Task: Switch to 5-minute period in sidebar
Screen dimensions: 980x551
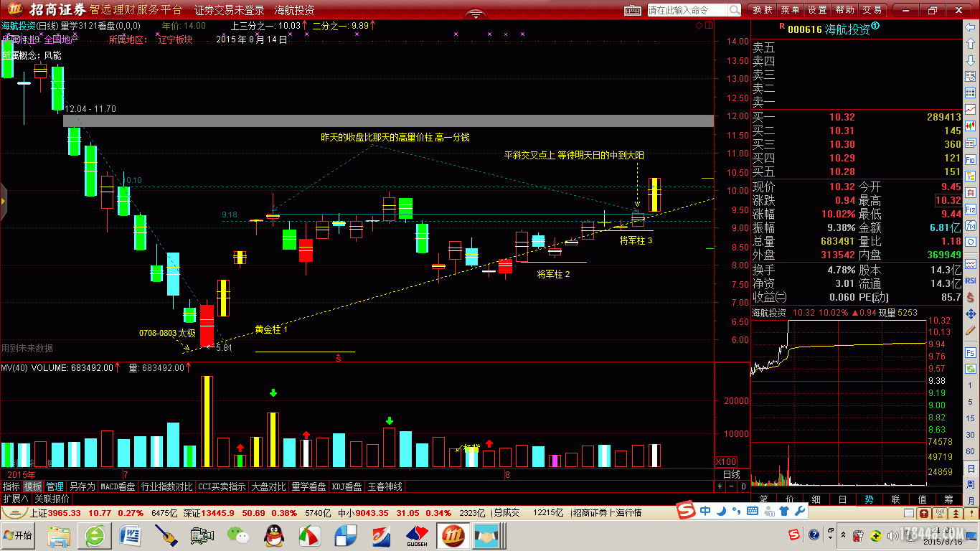Action: [971, 402]
